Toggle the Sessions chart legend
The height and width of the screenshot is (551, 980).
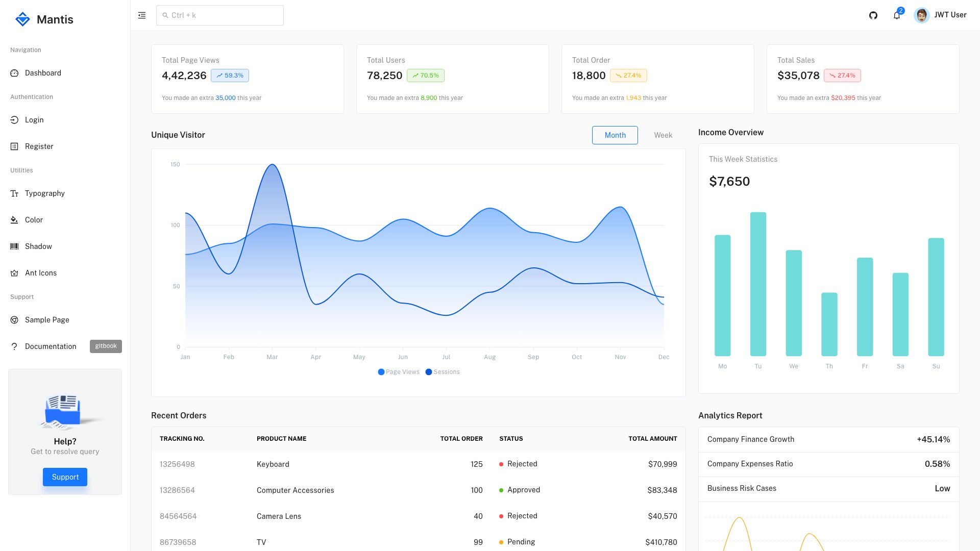443,371
